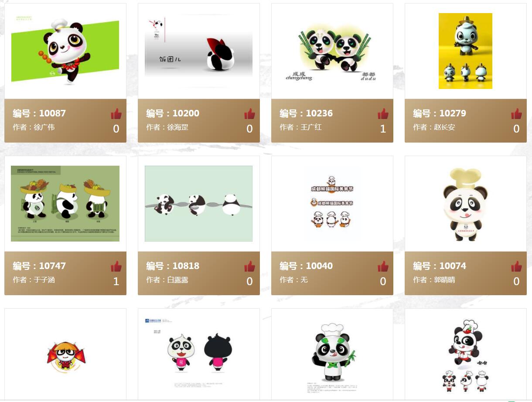Vote for entry 10236 using thumbs-up
The image size is (532, 402).
tap(383, 114)
